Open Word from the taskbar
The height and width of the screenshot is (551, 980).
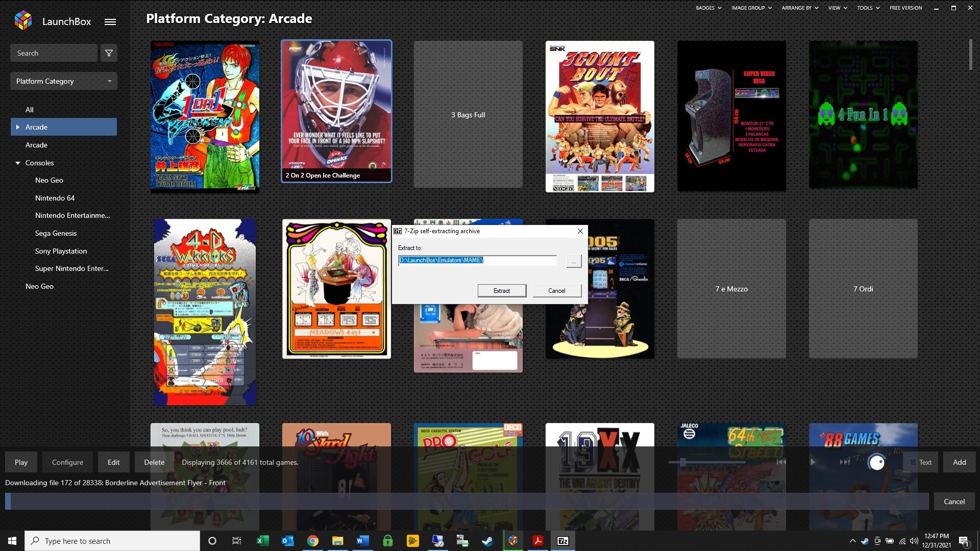pyautogui.click(x=362, y=541)
